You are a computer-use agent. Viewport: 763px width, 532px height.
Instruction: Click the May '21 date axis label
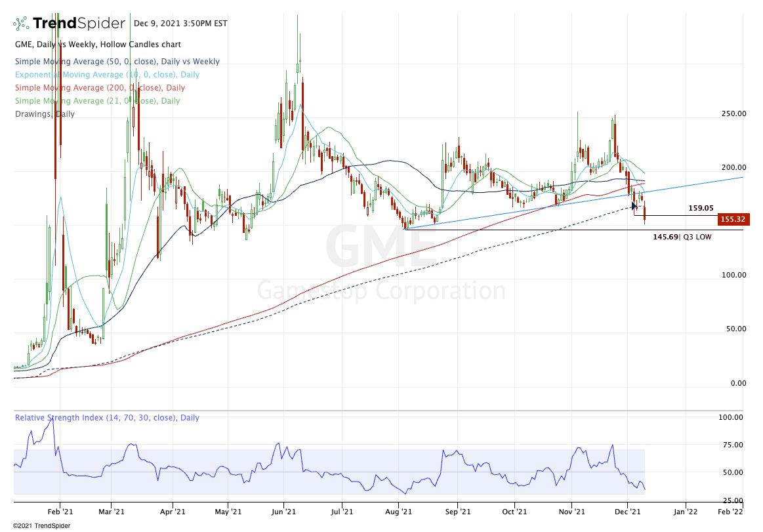pyautogui.click(x=228, y=512)
